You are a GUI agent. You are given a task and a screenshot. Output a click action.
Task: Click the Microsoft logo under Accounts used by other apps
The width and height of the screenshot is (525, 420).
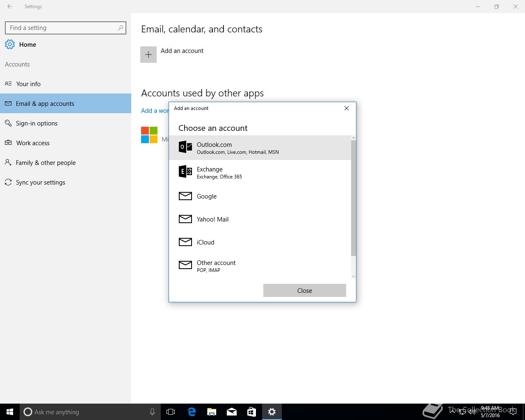[149, 135]
